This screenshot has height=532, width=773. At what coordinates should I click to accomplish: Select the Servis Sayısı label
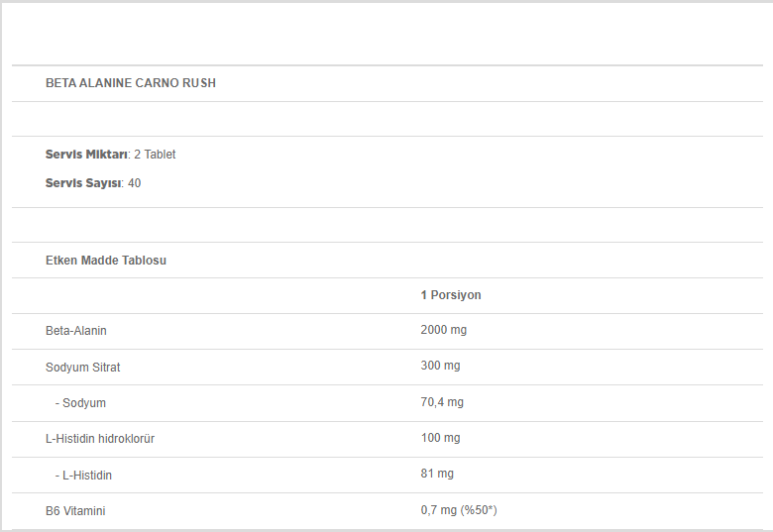[x=83, y=183]
